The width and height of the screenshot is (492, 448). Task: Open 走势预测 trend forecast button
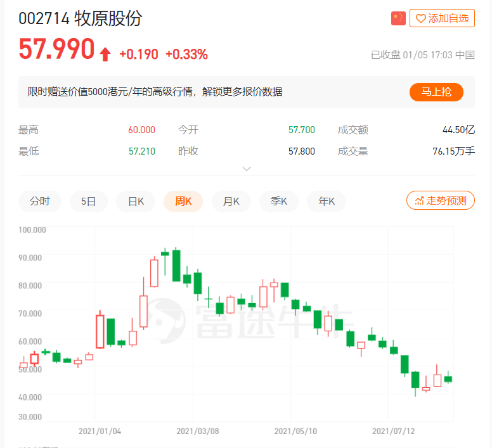pyautogui.click(x=441, y=200)
